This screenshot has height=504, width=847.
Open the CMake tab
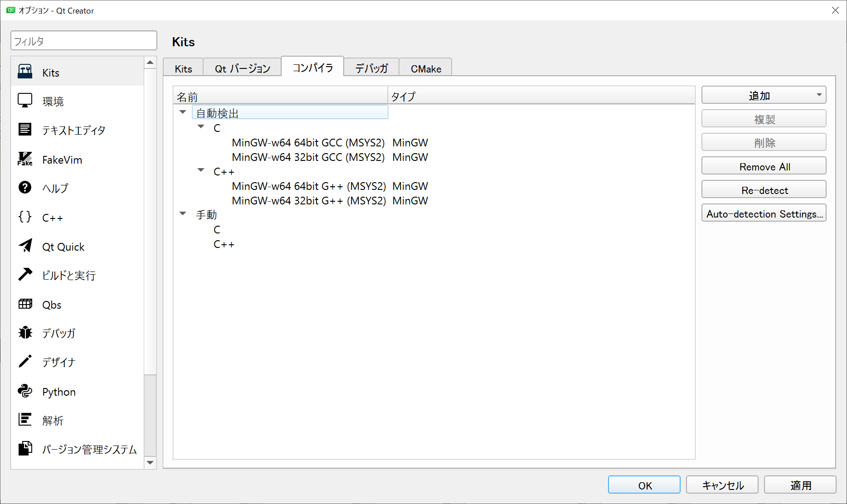pos(426,68)
